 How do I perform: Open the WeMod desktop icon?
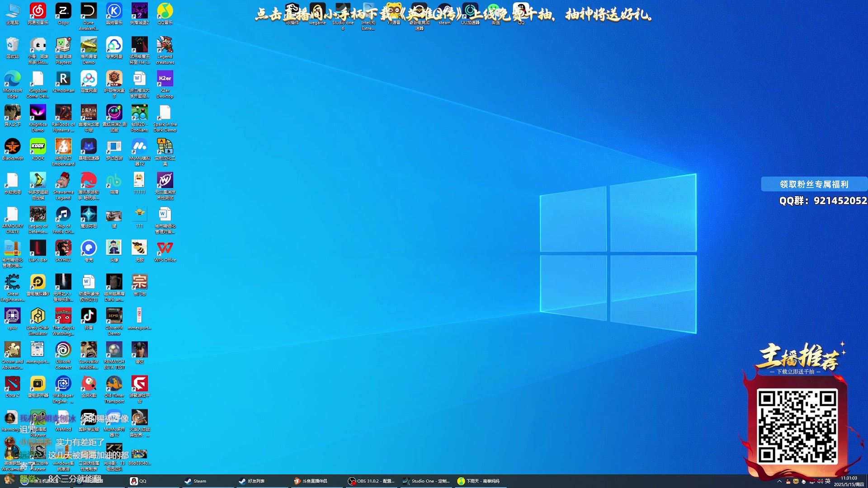(x=63, y=421)
